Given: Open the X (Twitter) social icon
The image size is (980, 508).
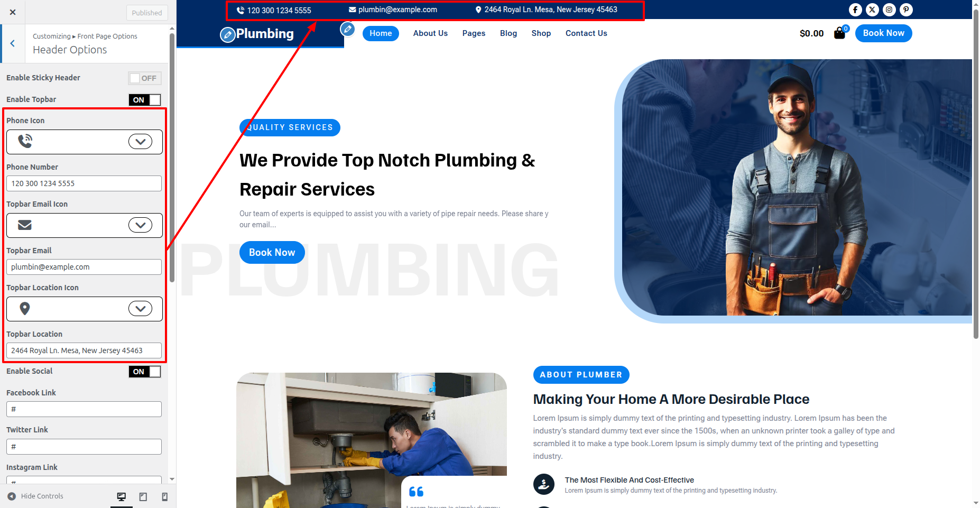Looking at the screenshot, I should (872, 10).
